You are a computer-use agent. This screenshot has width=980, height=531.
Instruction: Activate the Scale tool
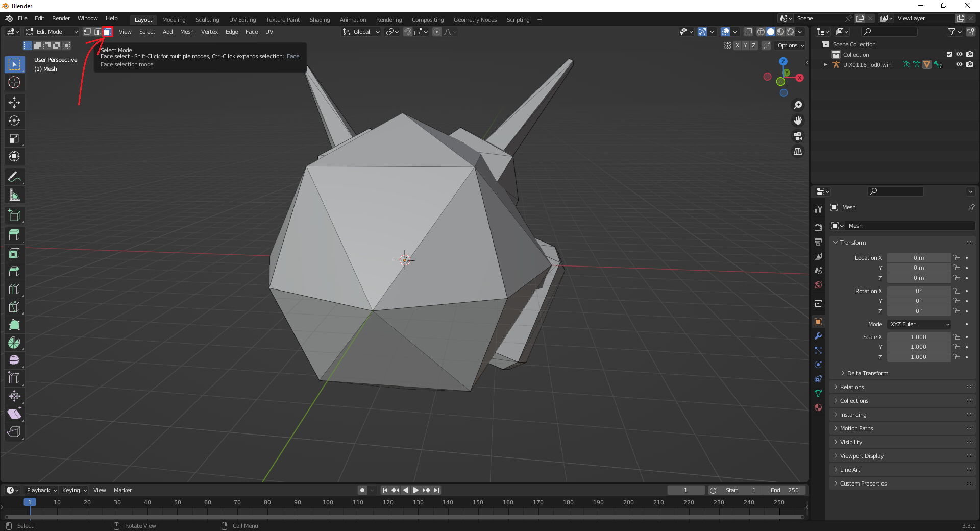pyautogui.click(x=14, y=138)
